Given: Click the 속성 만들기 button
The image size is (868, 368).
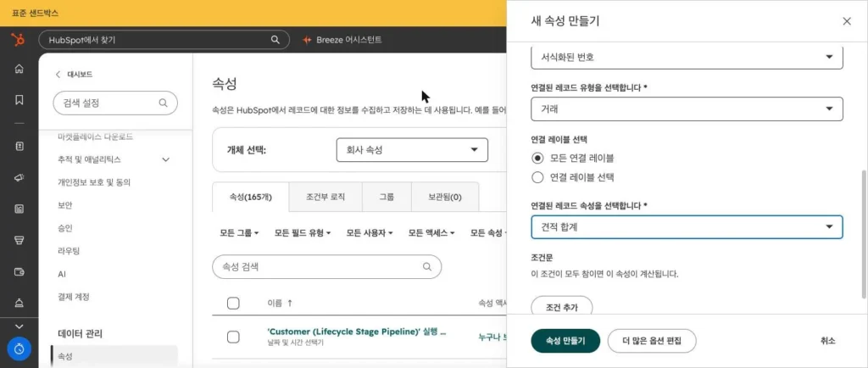Looking at the screenshot, I should click(x=565, y=341).
